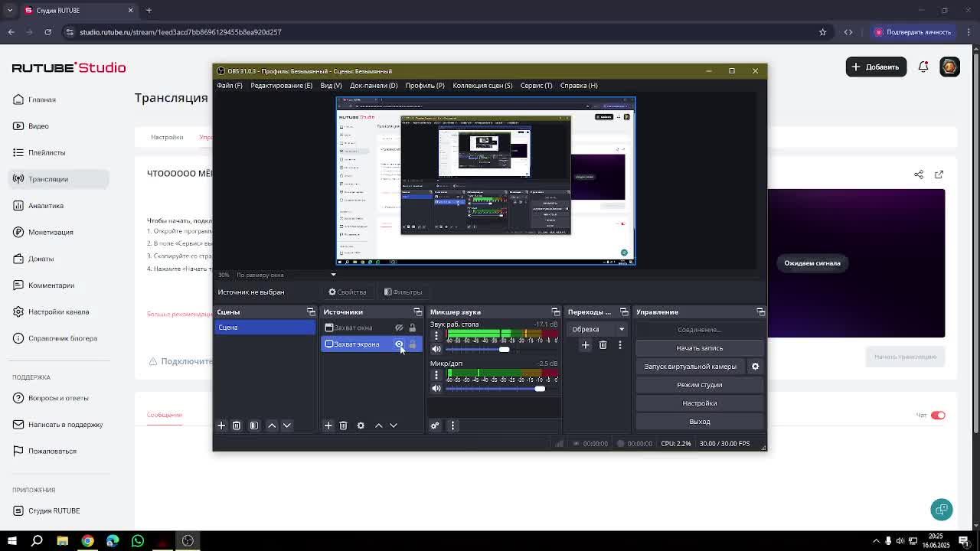
Task: Open Обрезка transition dropdown
Action: 597,329
